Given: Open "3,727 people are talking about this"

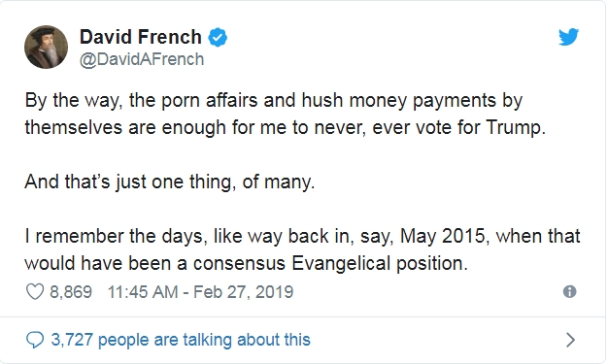Looking at the screenshot, I should (x=181, y=340).
